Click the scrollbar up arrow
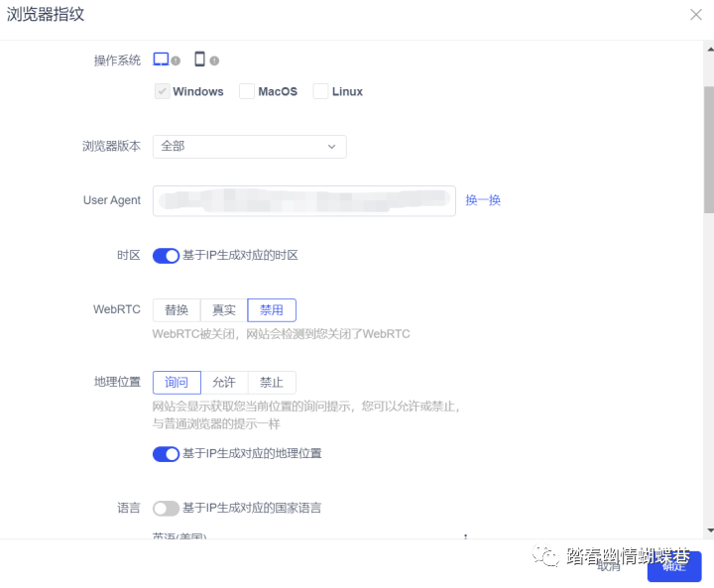Image resolution: width=714 pixels, height=588 pixels. tap(710, 49)
